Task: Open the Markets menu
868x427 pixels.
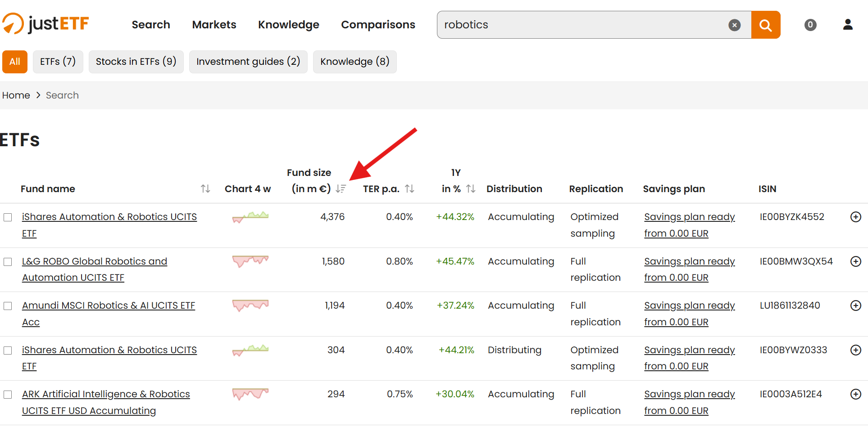Action: pos(214,25)
